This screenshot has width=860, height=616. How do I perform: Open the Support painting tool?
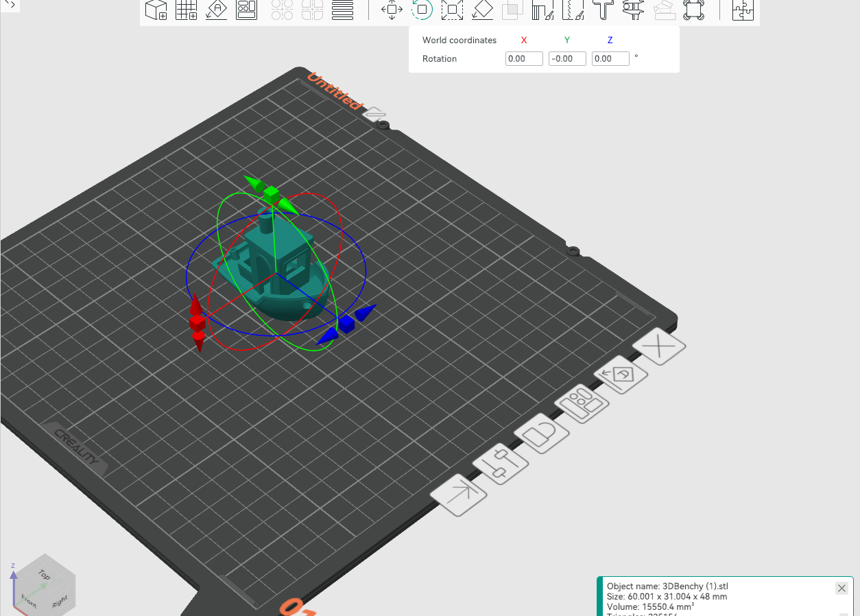pyautogui.click(x=542, y=10)
